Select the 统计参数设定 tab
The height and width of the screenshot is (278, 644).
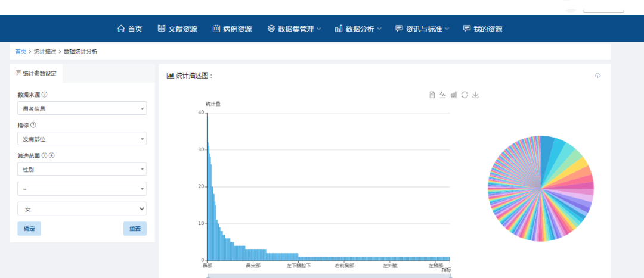[36, 73]
